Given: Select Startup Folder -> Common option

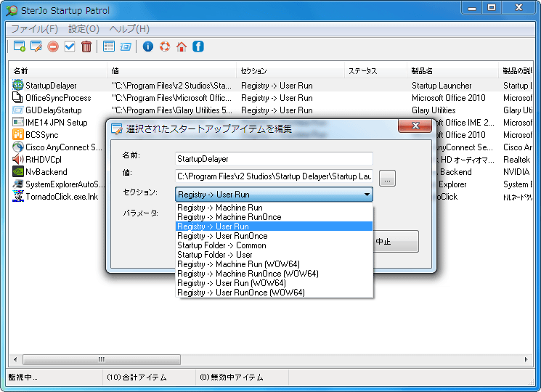Looking at the screenshot, I should [x=274, y=245].
